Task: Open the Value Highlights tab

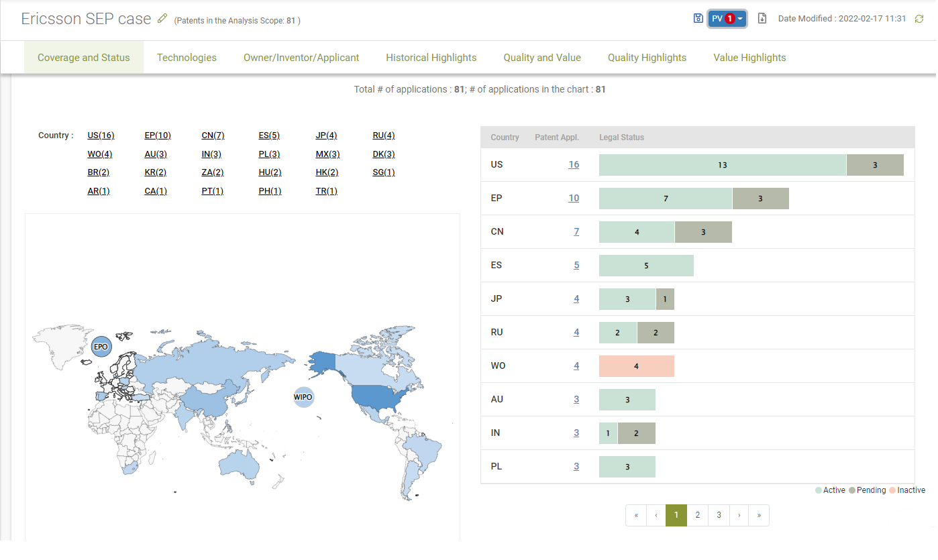Action: click(x=749, y=58)
